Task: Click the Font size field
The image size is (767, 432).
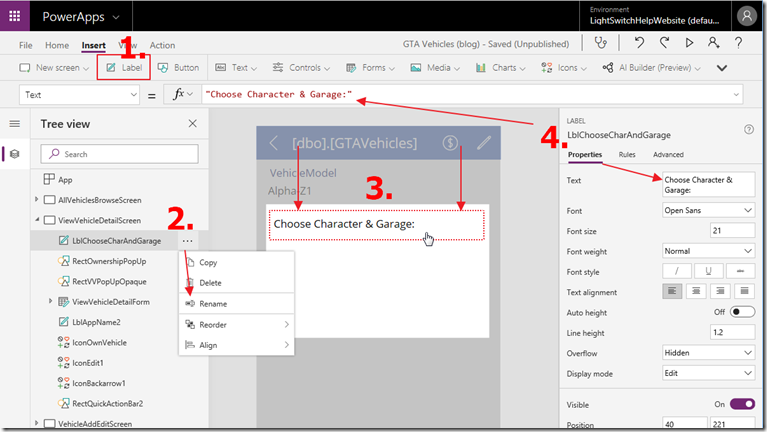Action: coord(732,230)
